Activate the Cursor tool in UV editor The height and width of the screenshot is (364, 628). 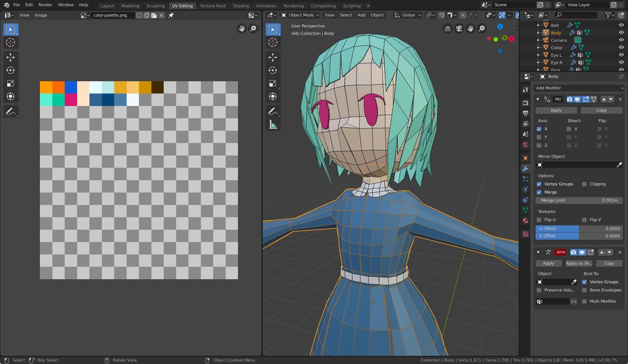pos(10,42)
